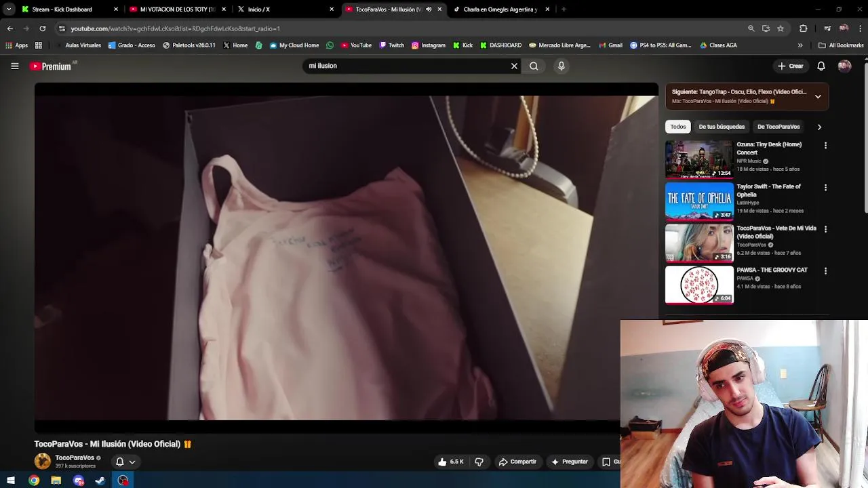The width and height of the screenshot is (868, 488).
Task: Go to YouTube Premium home logo
Action: click(x=50, y=66)
